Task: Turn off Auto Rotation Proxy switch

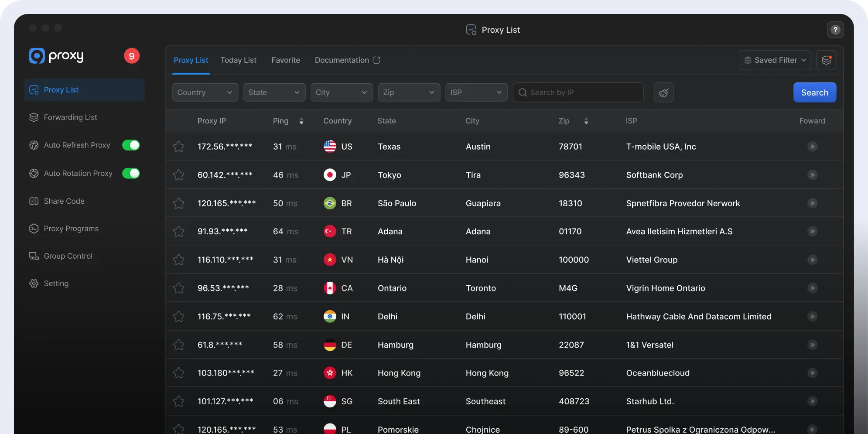Action: click(x=131, y=174)
